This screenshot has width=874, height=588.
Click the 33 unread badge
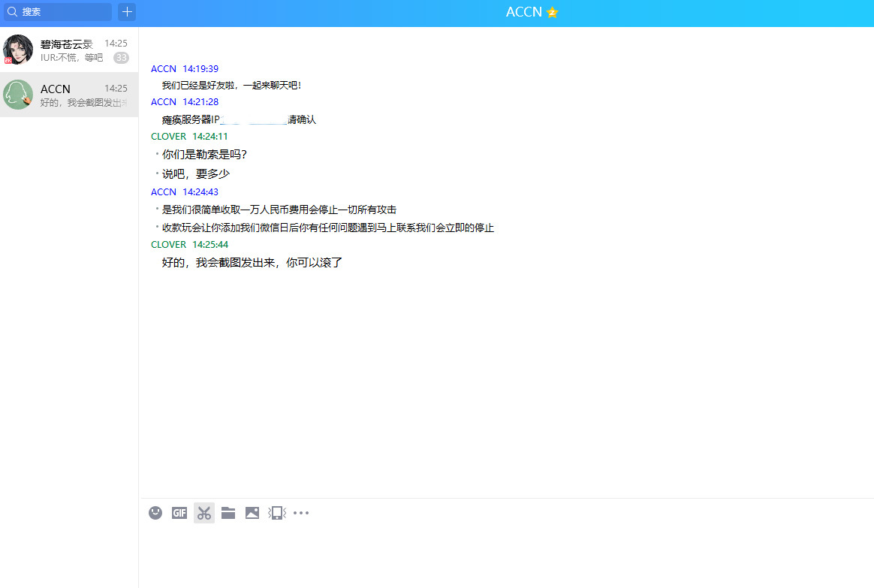pyautogui.click(x=121, y=57)
